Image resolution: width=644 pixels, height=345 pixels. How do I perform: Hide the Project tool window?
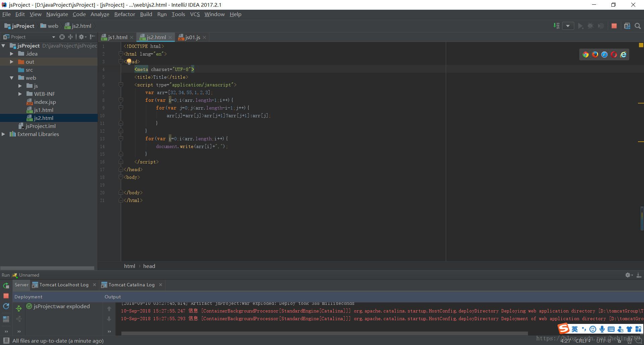pyautogui.click(x=93, y=37)
